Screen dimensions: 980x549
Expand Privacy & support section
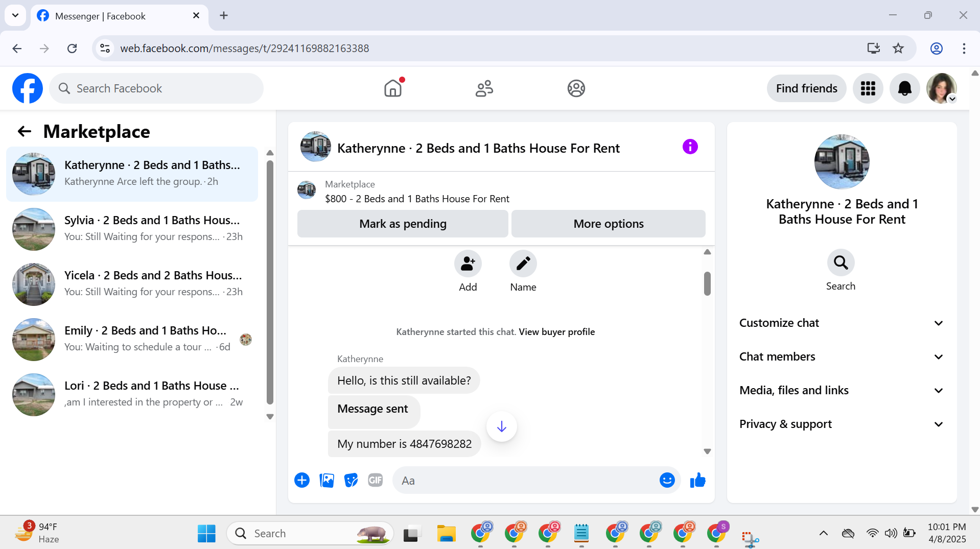[x=842, y=424]
